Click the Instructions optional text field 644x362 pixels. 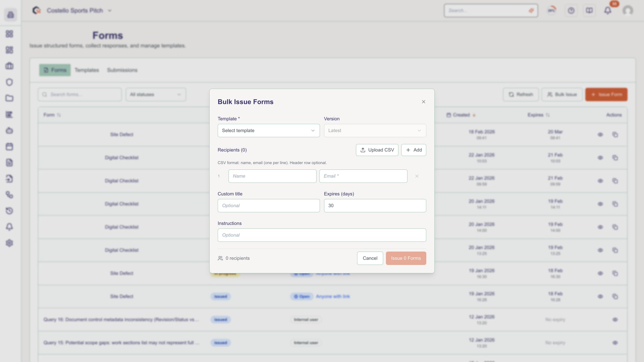point(322,235)
